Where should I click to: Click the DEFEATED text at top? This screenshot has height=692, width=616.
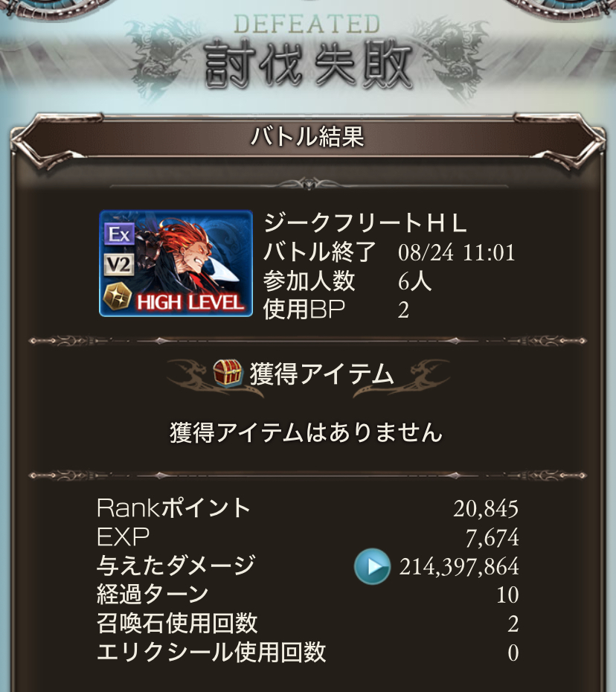pos(307,24)
